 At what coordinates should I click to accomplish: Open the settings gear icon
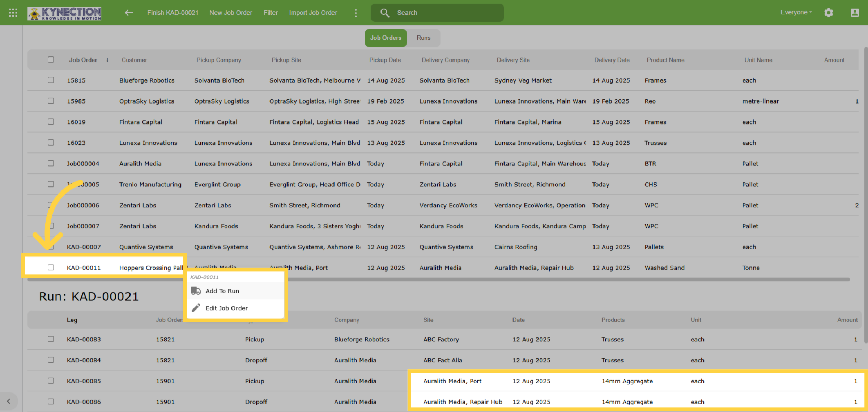(x=829, y=13)
